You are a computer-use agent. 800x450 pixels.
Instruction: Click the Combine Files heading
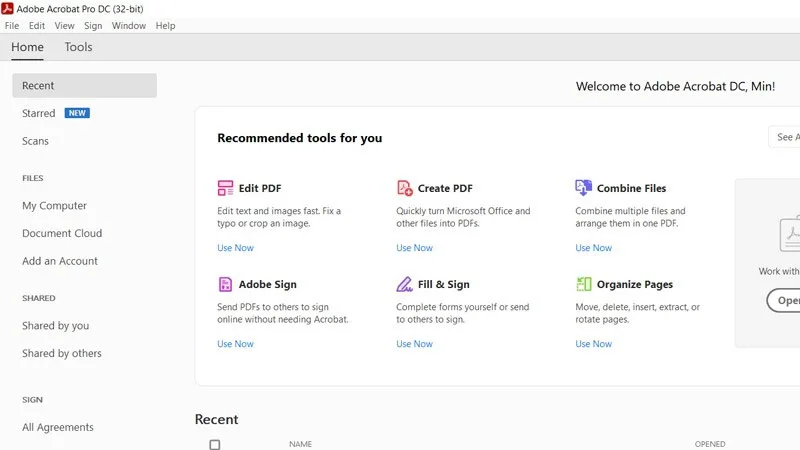pos(631,188)
